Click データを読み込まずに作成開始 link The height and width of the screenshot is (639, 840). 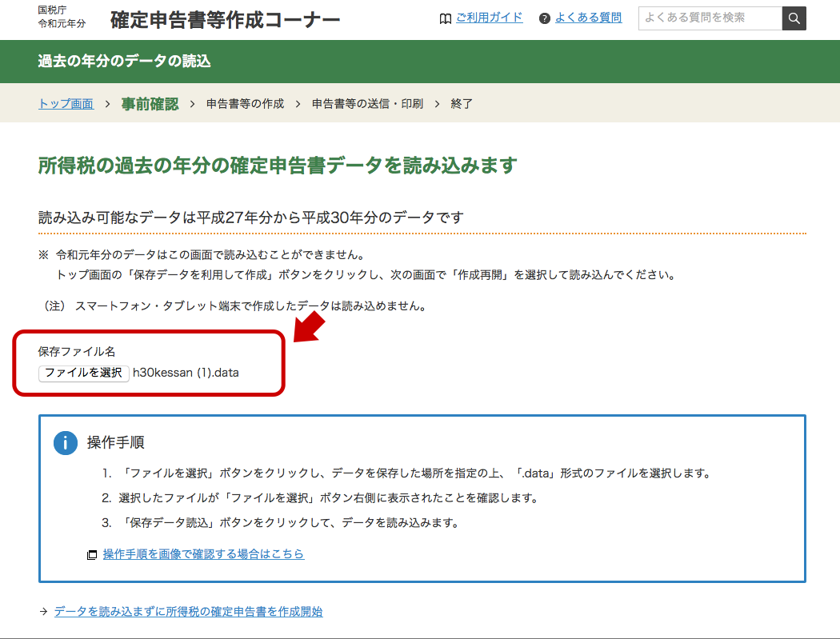click(188, 610)
